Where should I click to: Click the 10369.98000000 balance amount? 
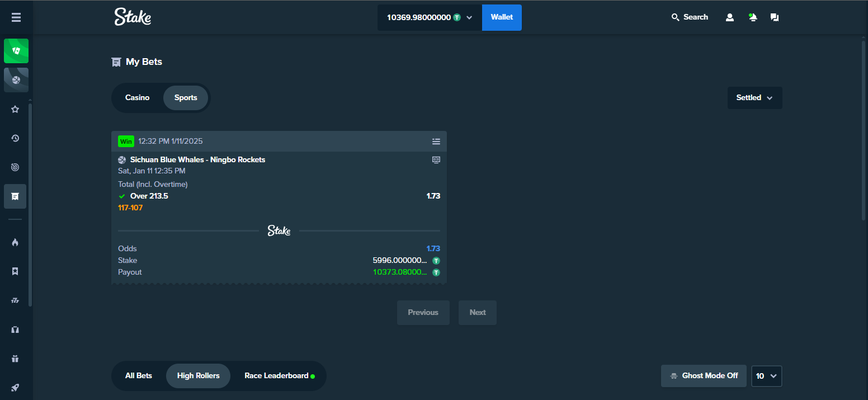click(419, 17)
